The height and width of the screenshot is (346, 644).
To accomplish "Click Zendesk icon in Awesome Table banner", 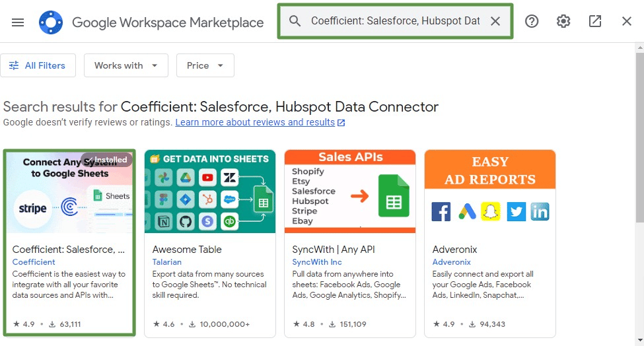I will (230, 178).
